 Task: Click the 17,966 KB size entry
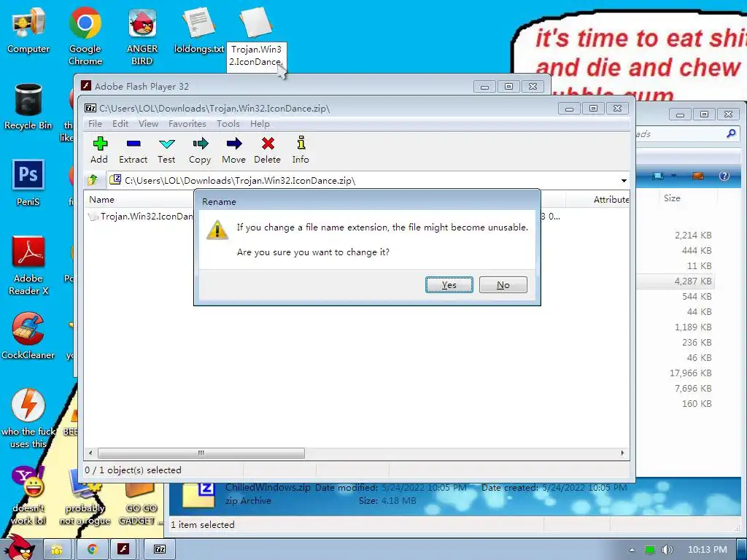[x=690, y=373]
